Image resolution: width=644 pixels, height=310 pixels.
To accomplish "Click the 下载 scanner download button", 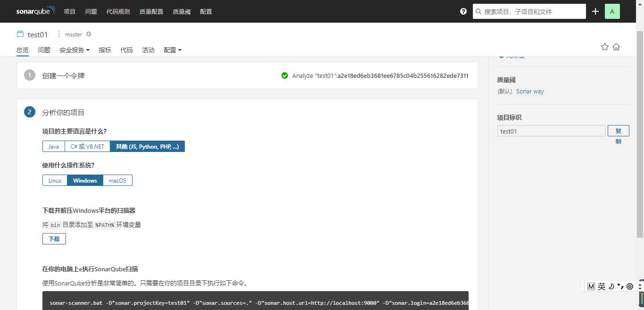I will [54, 239].
